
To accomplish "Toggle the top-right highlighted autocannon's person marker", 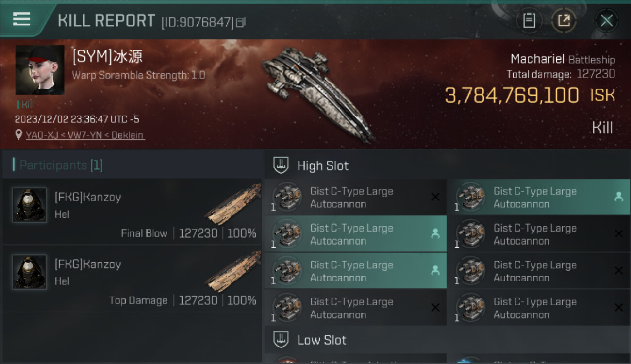I will pos(618,197).
